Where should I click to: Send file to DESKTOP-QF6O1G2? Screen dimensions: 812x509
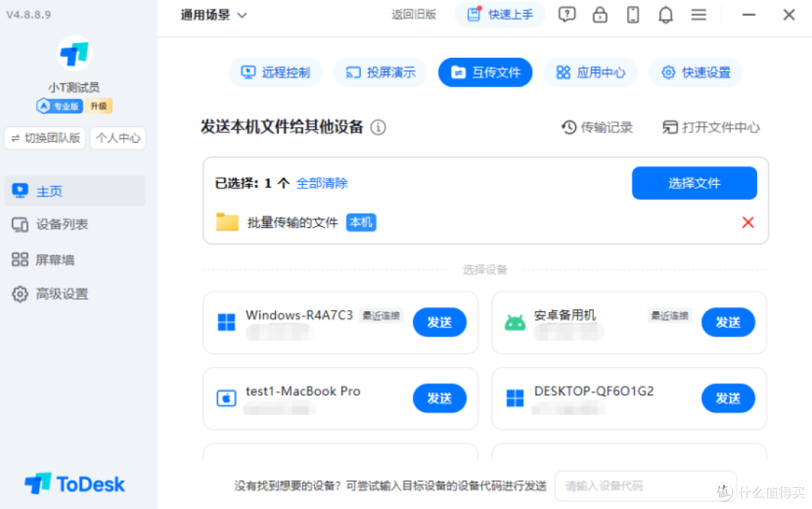(x=728, y=398)
